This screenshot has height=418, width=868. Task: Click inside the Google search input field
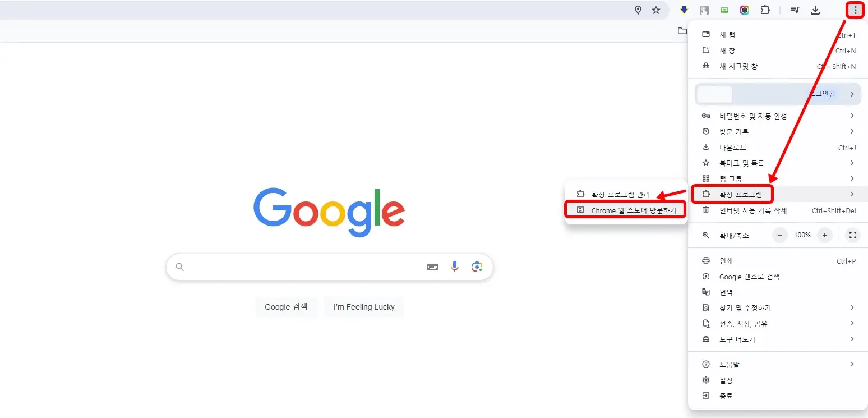pos(308,267)
